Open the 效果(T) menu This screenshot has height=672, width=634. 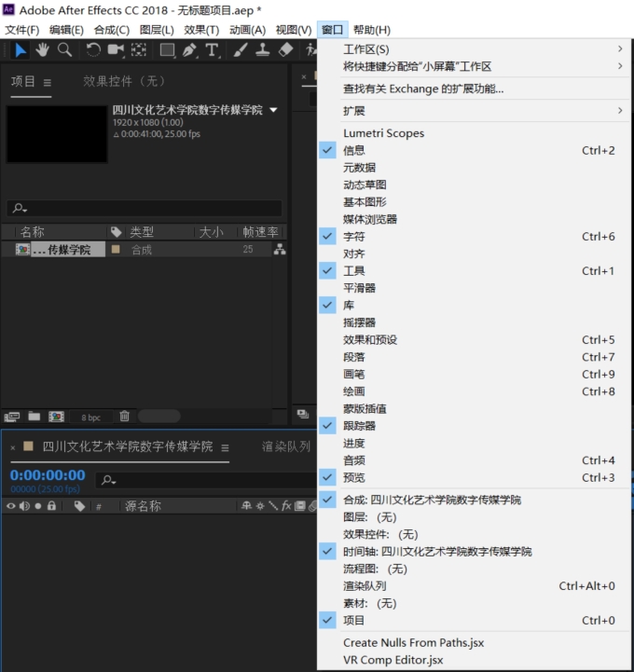pyautogui.click(x=201, y=30)
